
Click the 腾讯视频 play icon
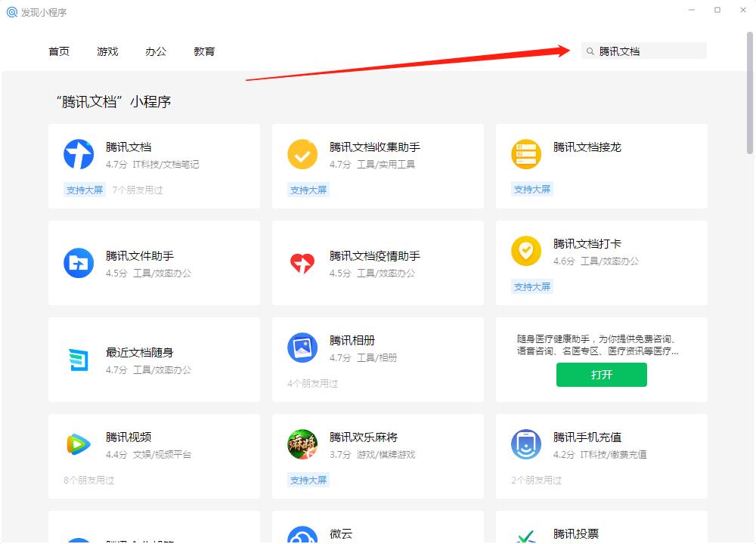point(79,444)
